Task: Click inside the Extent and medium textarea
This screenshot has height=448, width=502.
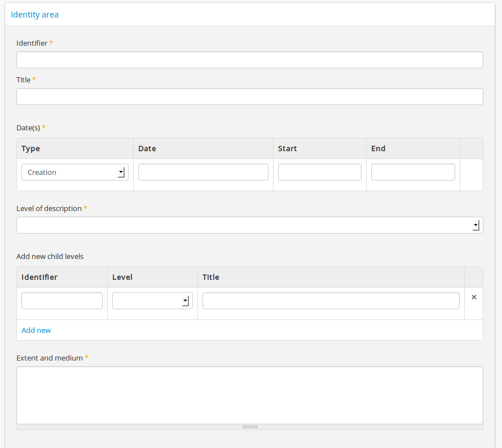Action: (250, 396)
